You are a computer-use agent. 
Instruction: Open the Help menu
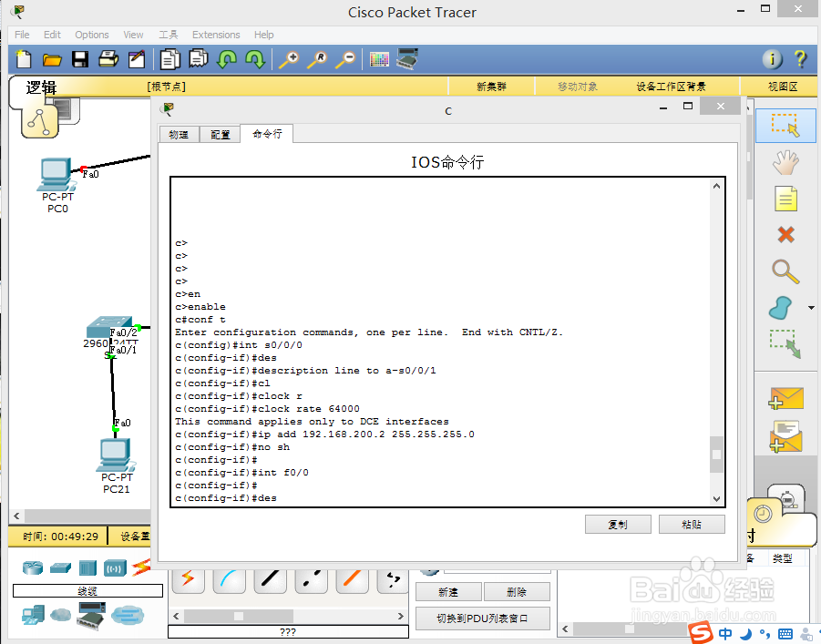[x=264, y=35]
